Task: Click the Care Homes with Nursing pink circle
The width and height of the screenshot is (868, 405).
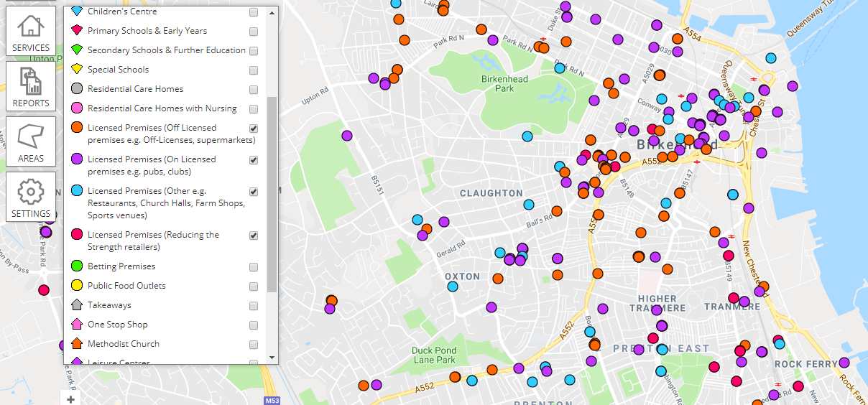Action: 77,108
